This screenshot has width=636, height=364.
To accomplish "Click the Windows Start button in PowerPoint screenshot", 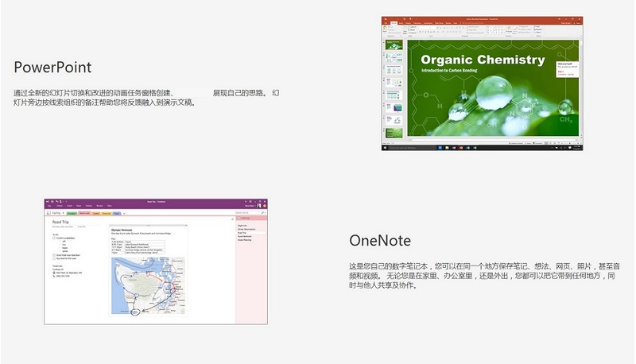I will tap(384, 148).
